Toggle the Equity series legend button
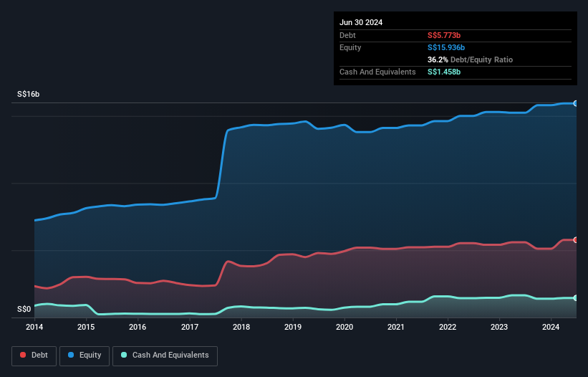 tap(85, 355)
